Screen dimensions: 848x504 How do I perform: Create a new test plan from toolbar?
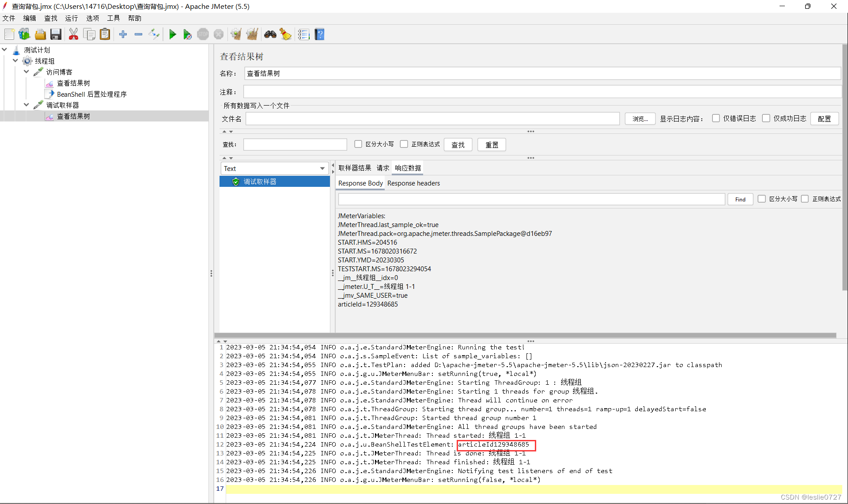pos(9,34)
